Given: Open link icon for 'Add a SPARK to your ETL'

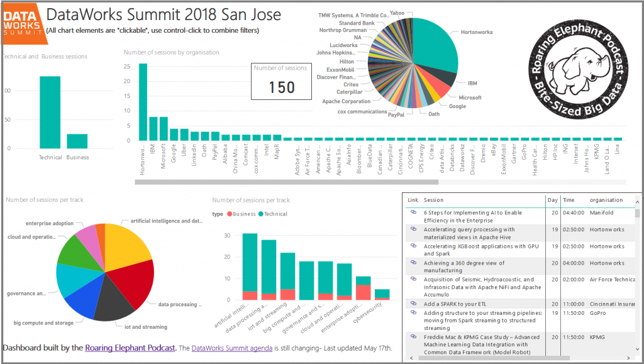Looking at the screenshot, I should point(413,304).
